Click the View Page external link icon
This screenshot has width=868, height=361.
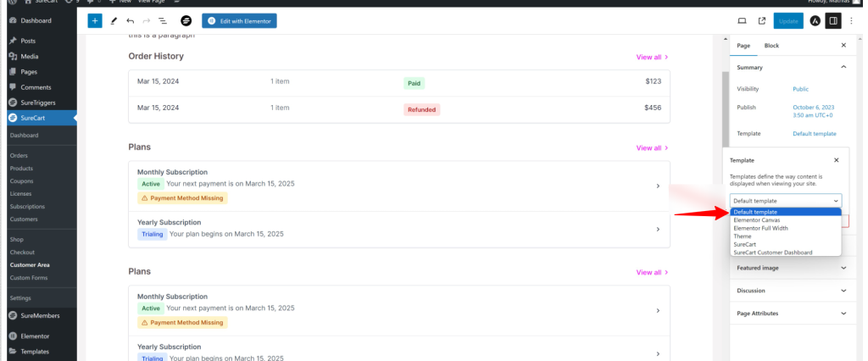761,20
